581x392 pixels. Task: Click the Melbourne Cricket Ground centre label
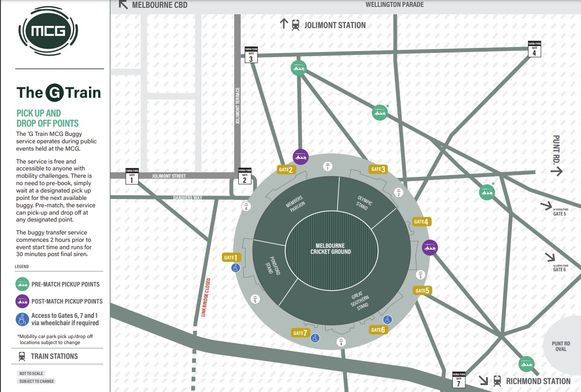(331, 249)
